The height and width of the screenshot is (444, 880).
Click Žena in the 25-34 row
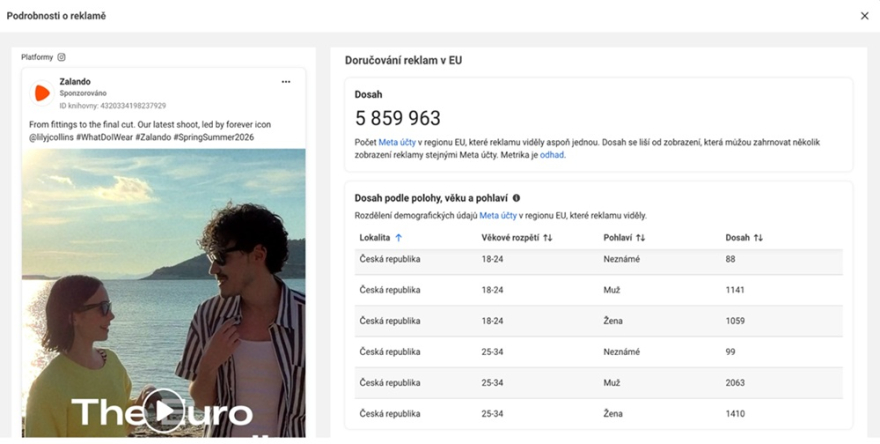613,414
